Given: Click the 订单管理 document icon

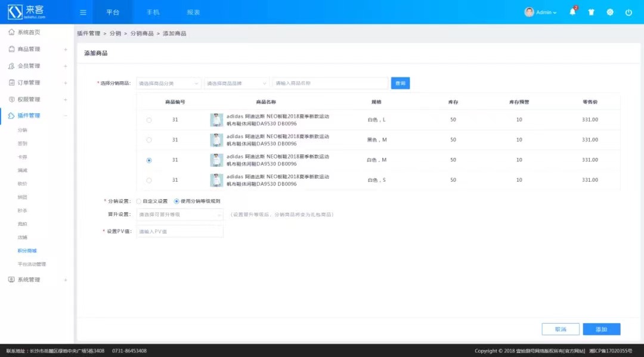Looking at the screenshot, I should point(11,82).
